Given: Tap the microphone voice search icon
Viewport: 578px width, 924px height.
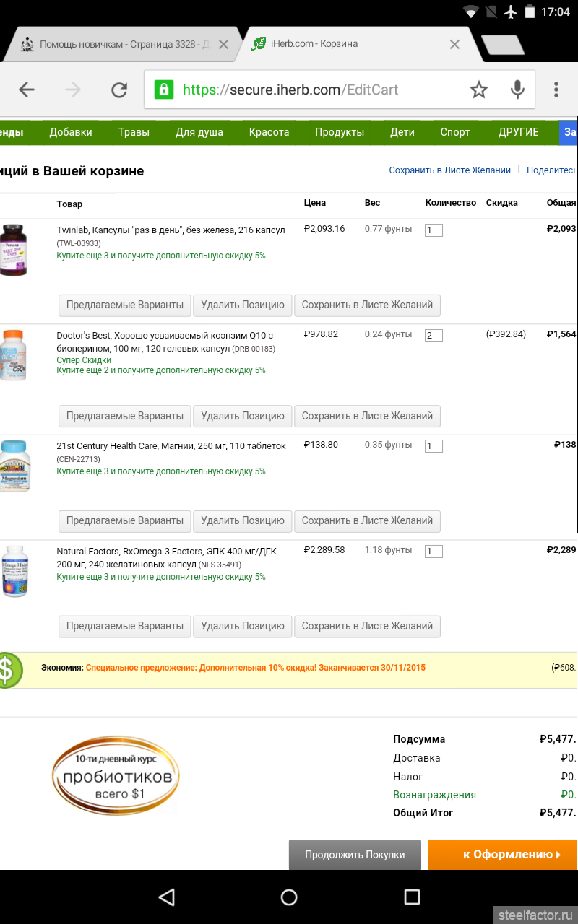Looking at the screenshot, I should click(517, 90).
